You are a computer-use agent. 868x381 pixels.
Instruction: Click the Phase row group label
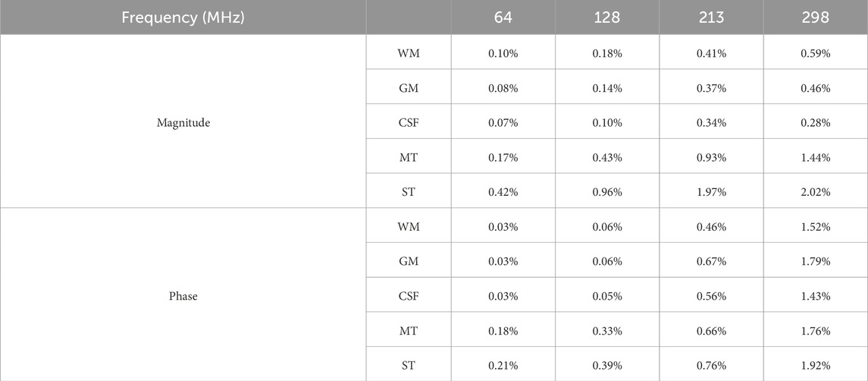point(183,296)
